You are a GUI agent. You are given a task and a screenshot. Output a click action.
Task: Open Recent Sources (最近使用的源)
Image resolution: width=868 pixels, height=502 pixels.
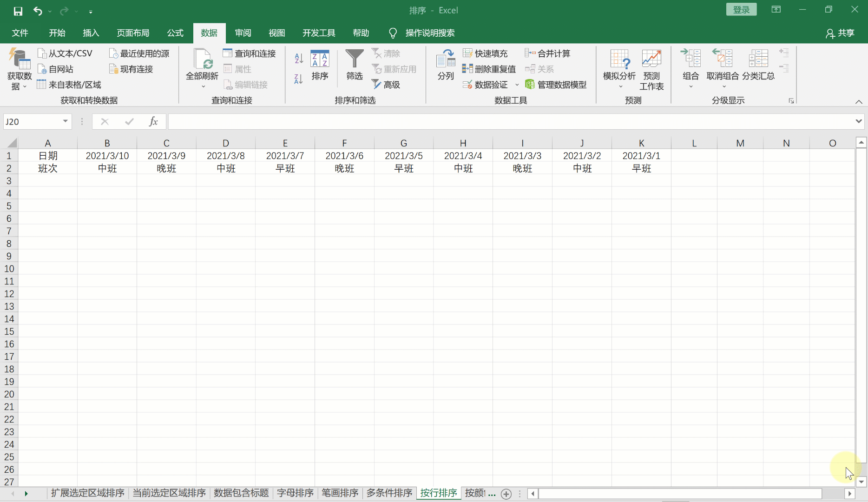tap(139, 53)
